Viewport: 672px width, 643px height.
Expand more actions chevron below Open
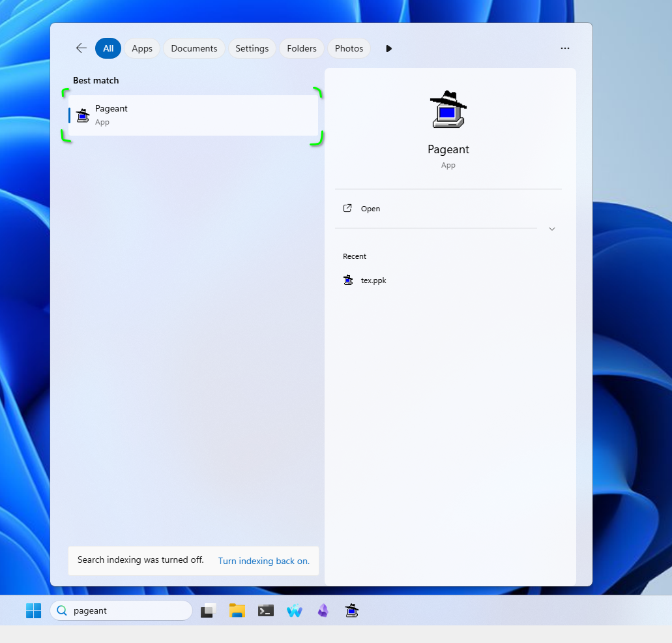pyautogui.click(x=552, y=229)
